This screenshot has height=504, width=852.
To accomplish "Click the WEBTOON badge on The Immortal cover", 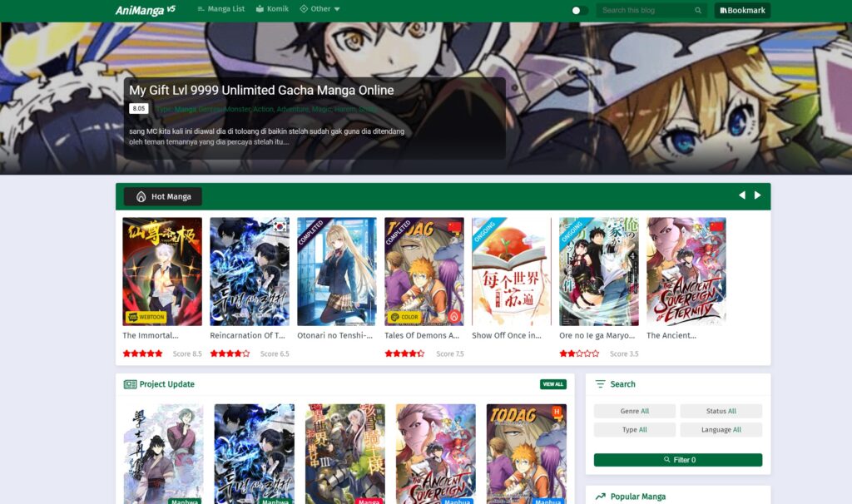I will pos(146,317).
